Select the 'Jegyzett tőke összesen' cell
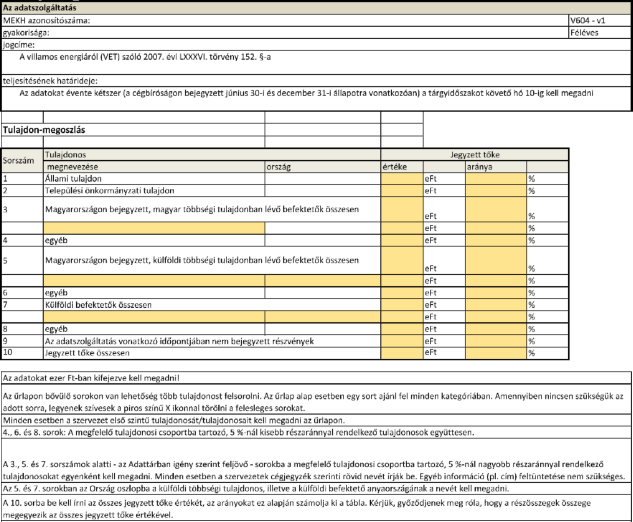633x522 pixels. [212, 353]
